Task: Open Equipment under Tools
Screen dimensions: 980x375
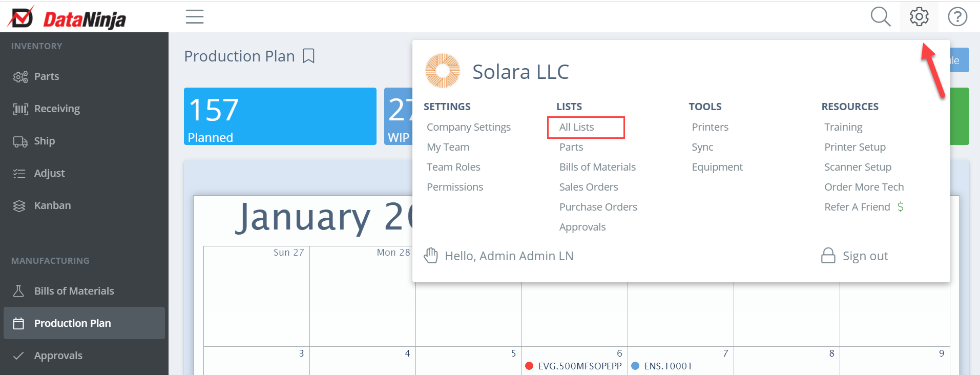Action: click(x=717, y=167)
